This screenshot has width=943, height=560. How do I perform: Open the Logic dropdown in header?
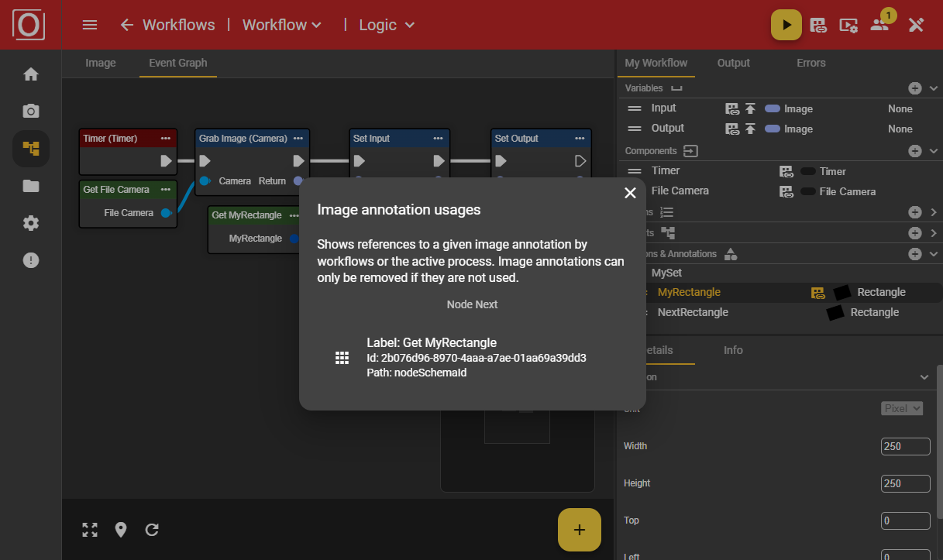click(387, 25)
